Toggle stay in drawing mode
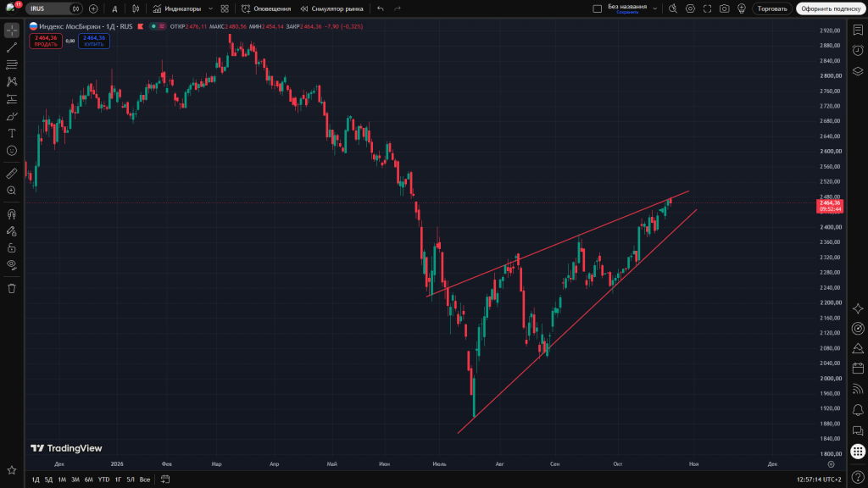Viewport: 868px width, 488px height. click(x=12, y=231)
